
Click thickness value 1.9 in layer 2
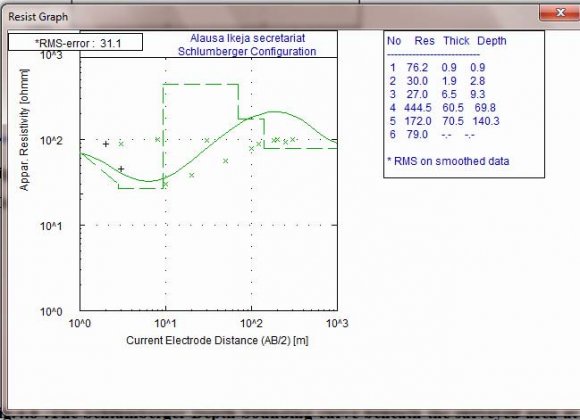point(449,81)
